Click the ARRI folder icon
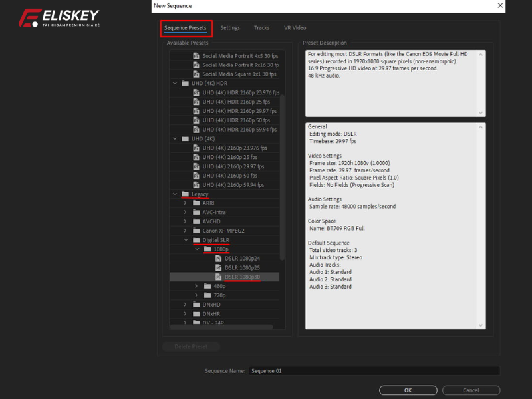Image resolution: width=532 pixels, height=399 pixels. pos(196,203)
